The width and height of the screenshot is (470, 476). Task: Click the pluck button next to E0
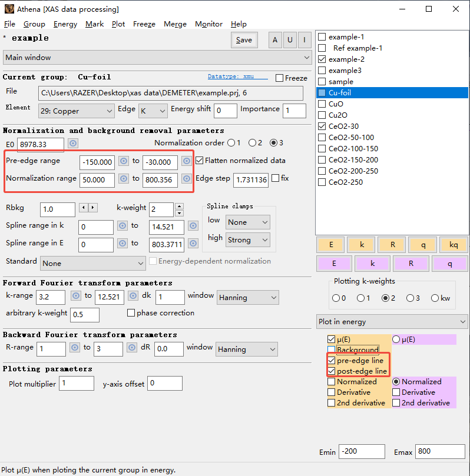tap(73, 144)
